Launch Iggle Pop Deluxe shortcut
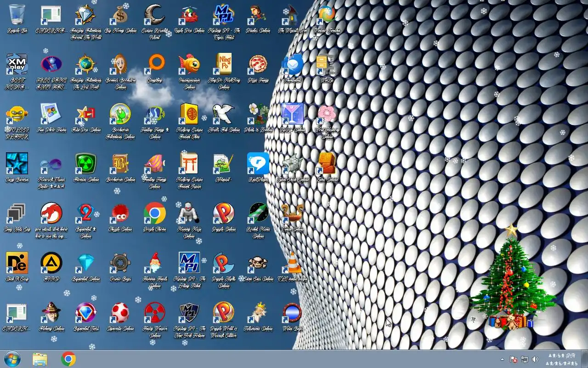 tap(189, 15)
